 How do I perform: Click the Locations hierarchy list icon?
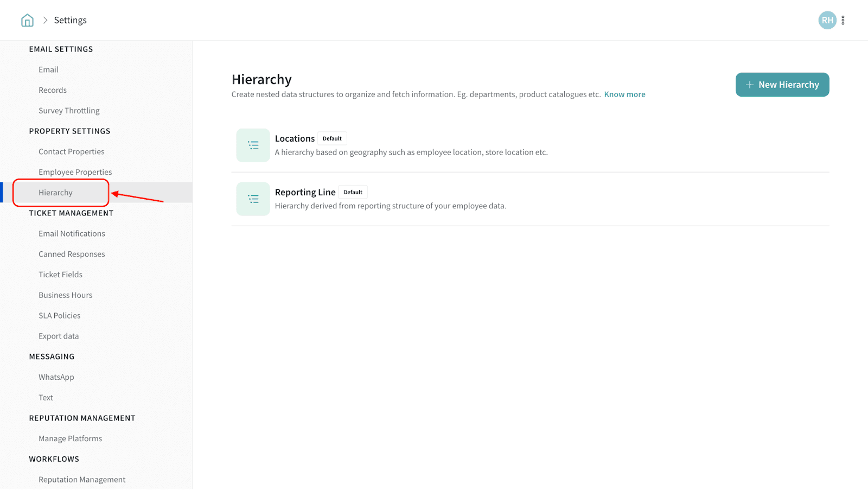(x=253, y=145)
